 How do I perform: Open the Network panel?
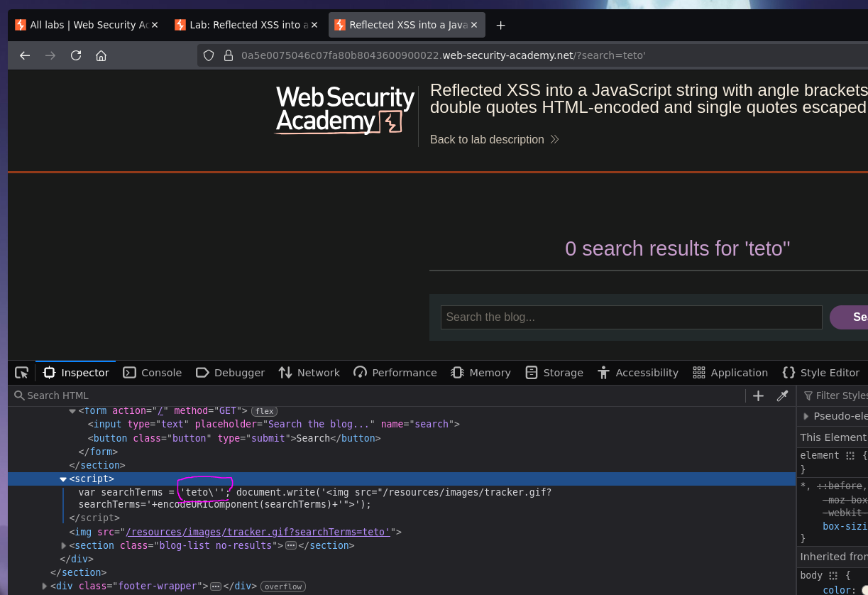point(309,373)
